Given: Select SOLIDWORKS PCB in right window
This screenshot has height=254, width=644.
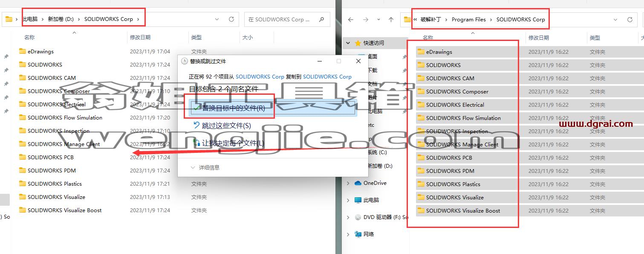Looking at the screenshot, I should [x=449, y=158].
